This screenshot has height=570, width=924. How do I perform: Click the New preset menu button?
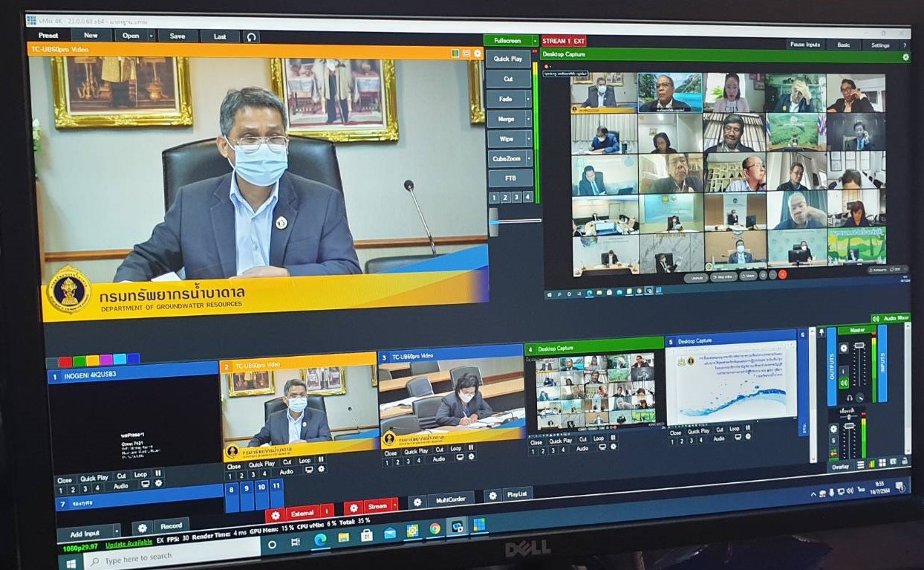tap(91, 35)
